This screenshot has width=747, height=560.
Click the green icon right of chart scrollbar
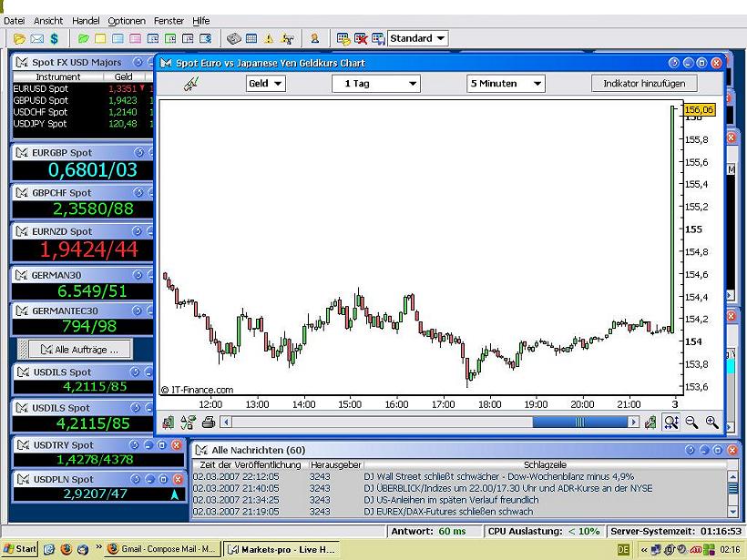click(x=650, y=422)
